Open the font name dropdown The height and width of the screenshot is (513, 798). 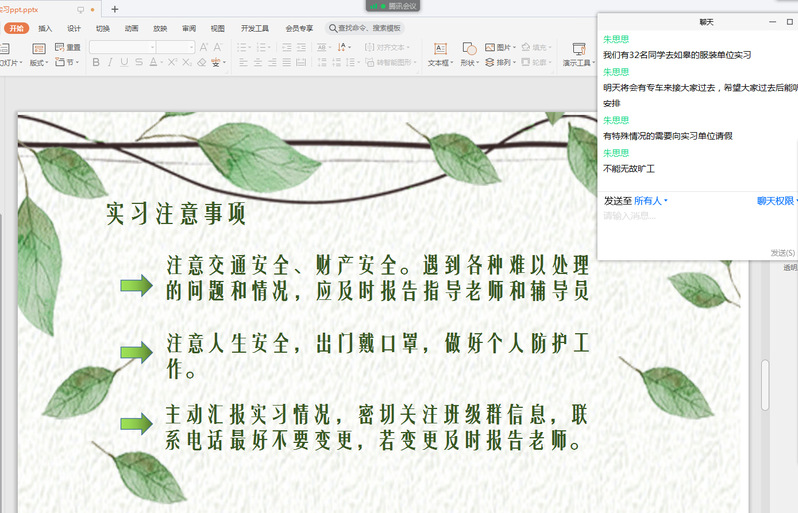pyautogui.click(x=121, y=47)
